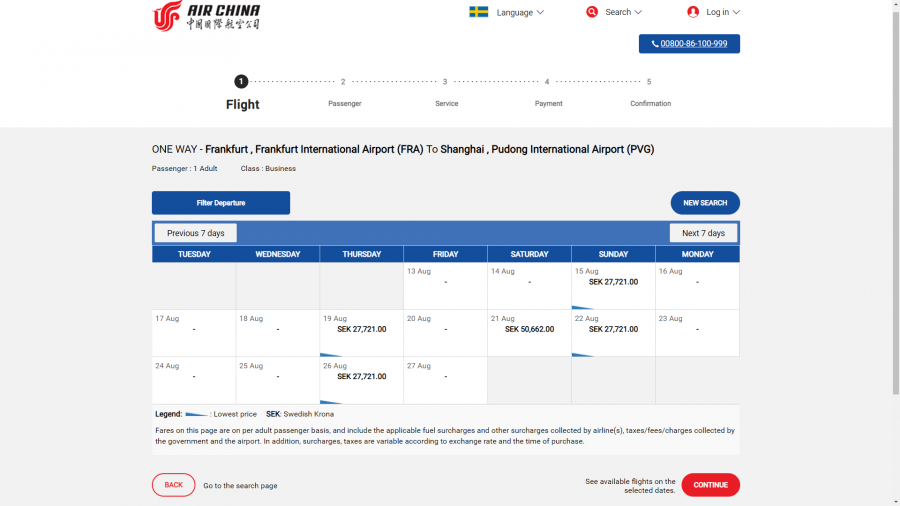Click 'SEK: Swedish Krona' legend text
Image resolution: width=900 pixels, height=506 pixels.
tap(300, 414)
